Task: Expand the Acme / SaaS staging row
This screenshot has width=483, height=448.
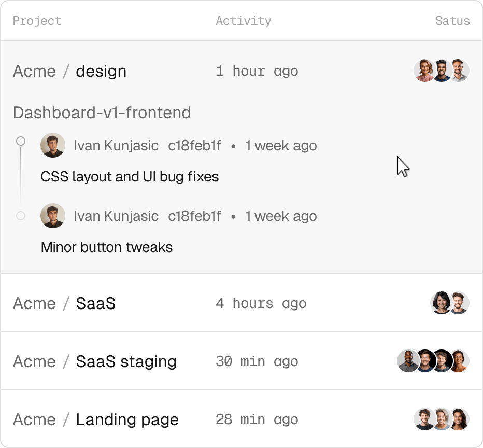Action: [x=126, y=361]
